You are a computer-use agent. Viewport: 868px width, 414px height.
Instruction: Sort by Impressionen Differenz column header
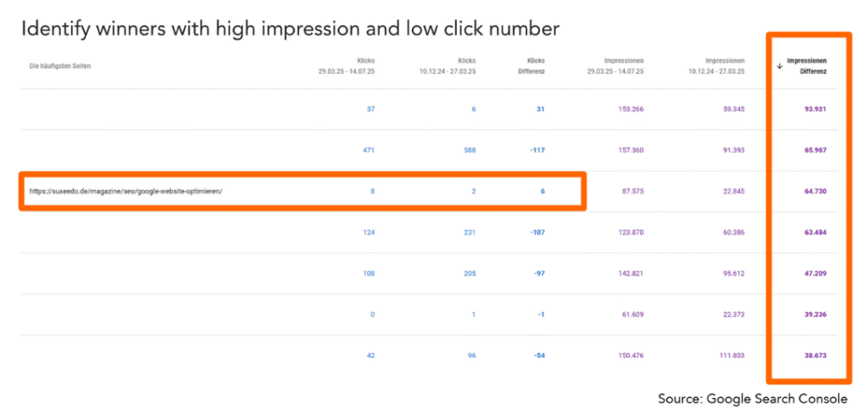pyautogui.click(x=807, y=66)
